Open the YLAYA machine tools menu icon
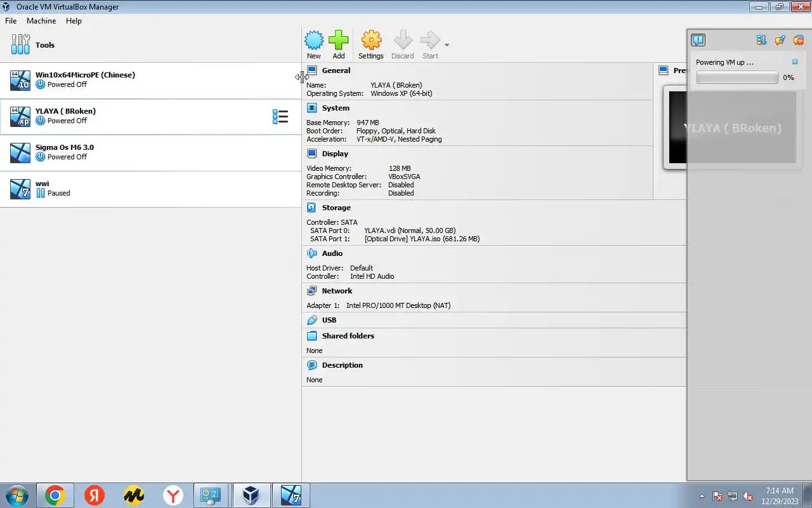This screenshot has height=508, width=812. coord(280,116)
